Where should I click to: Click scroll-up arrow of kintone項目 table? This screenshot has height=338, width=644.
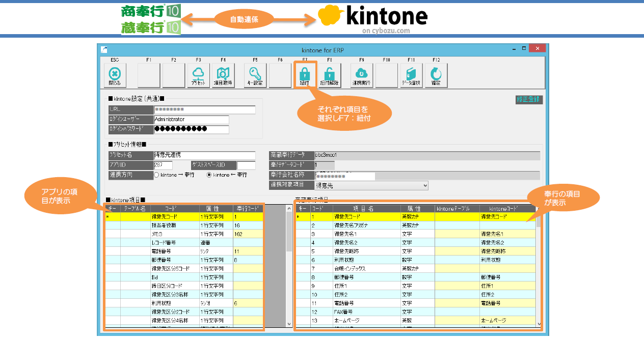(x=289, y=208)
